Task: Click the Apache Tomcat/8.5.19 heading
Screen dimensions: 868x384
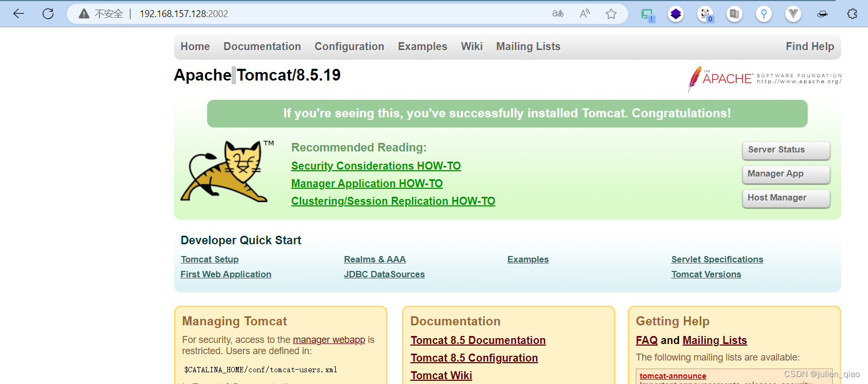Action: [257, 75]
